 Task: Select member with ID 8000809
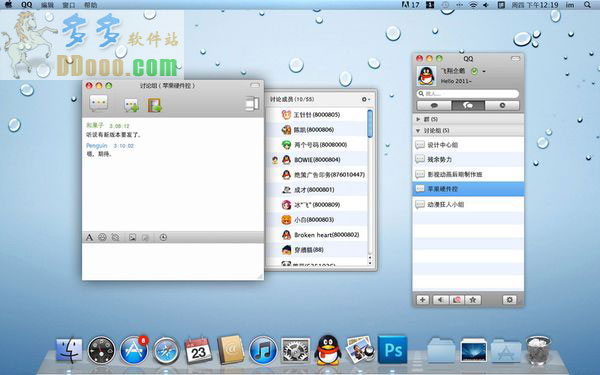click(316, 205)
